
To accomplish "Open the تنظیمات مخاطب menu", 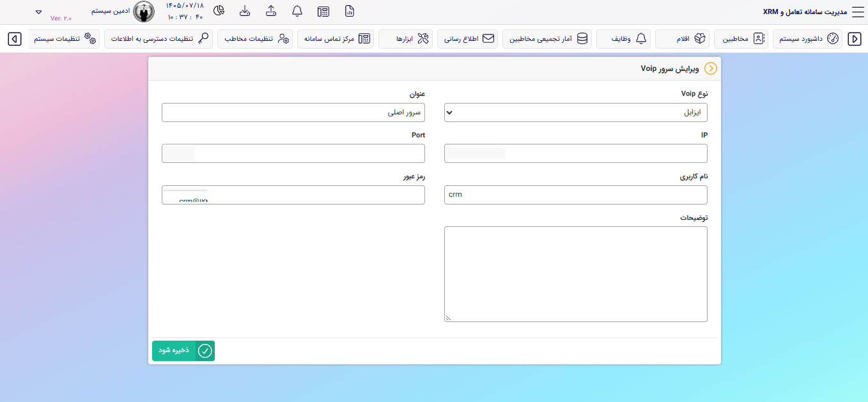I will (255, 39).
